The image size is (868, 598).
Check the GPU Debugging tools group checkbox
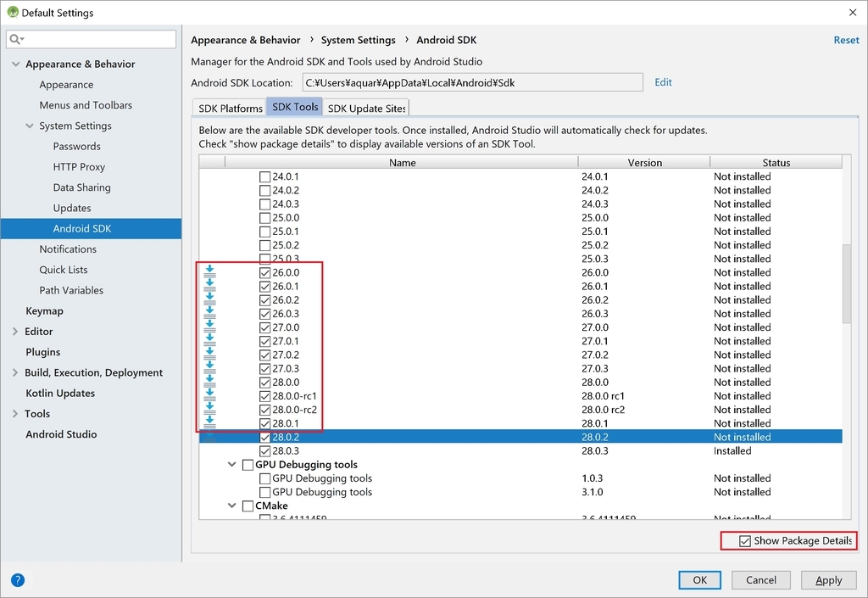click(248, 465)
